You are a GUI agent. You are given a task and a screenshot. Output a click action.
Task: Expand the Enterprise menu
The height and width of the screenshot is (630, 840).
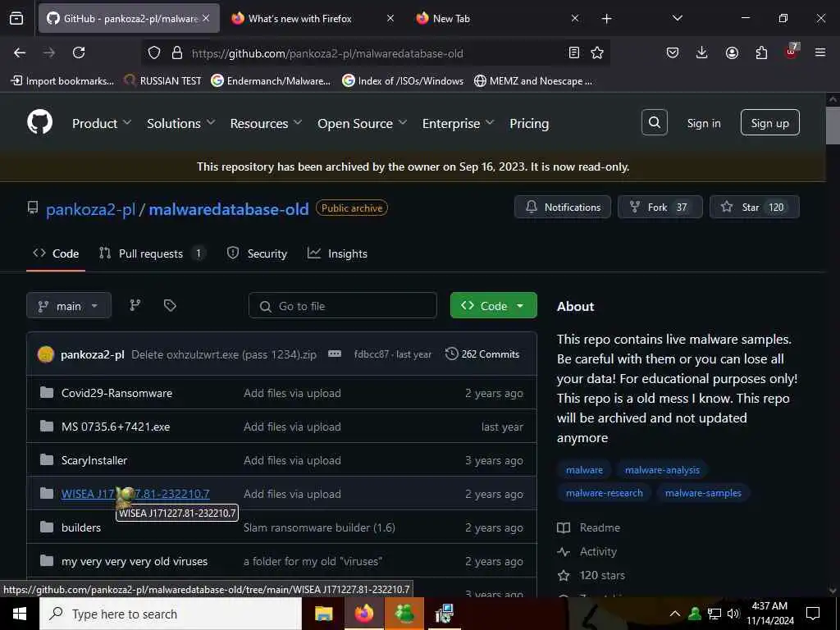(458, 123)
